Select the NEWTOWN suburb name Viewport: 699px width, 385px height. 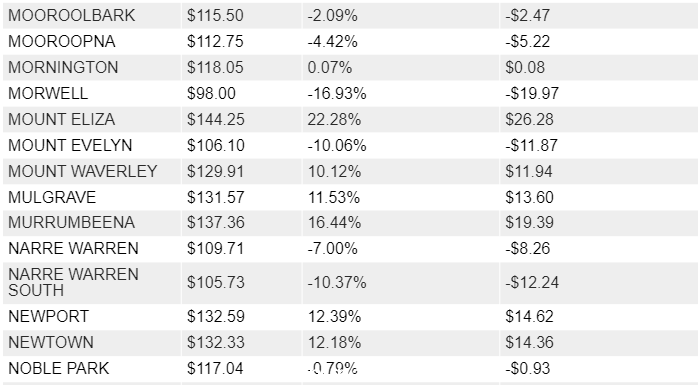coord(51,342)
